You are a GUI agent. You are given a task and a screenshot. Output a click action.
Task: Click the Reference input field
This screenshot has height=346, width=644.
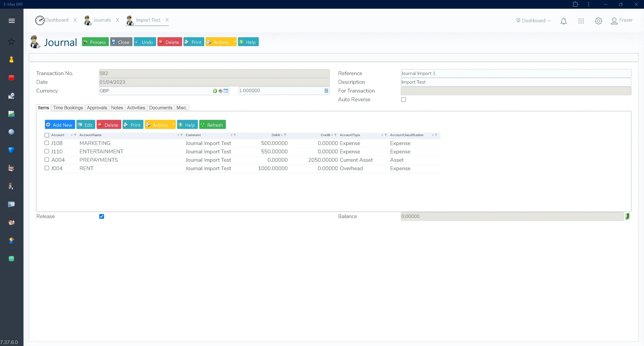coord(516,73)
